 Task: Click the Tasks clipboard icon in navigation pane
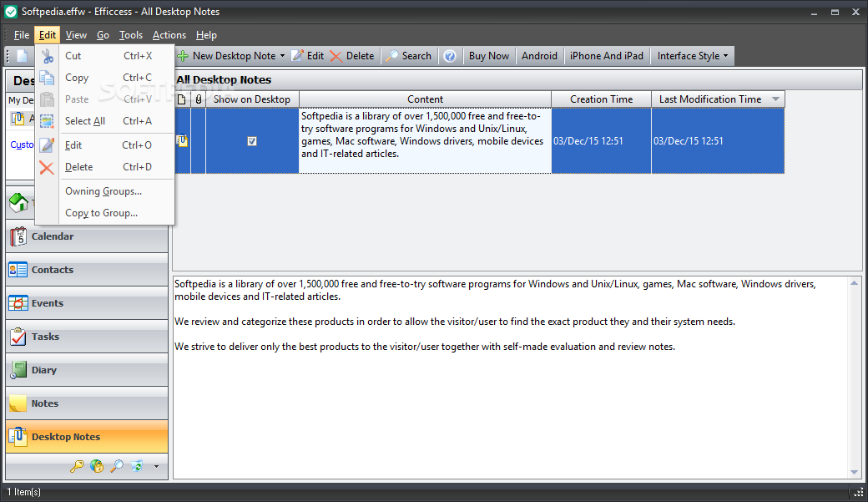coord(18,337)
